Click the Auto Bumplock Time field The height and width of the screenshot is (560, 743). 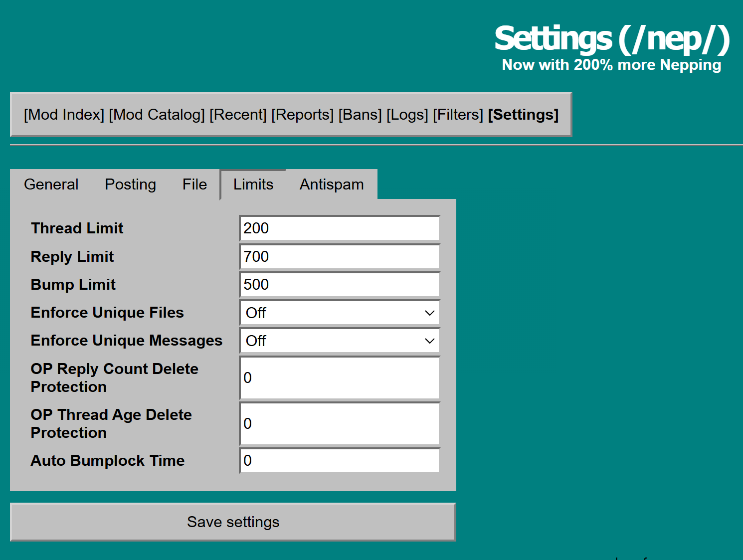coord(340,461)
